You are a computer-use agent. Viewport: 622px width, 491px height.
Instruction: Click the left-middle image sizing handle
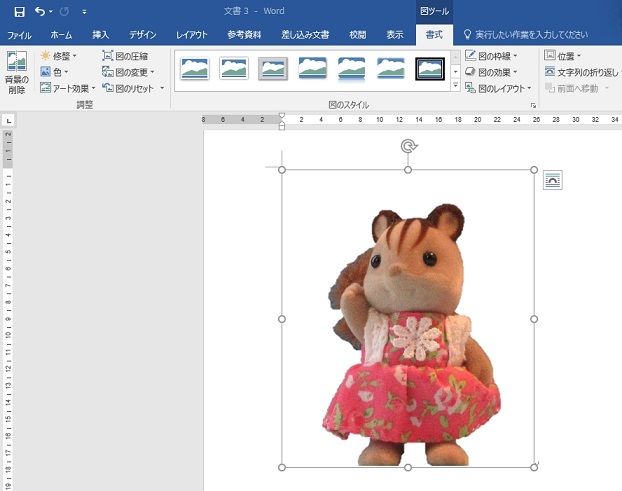pyautogui.click(x=282, y=319)
